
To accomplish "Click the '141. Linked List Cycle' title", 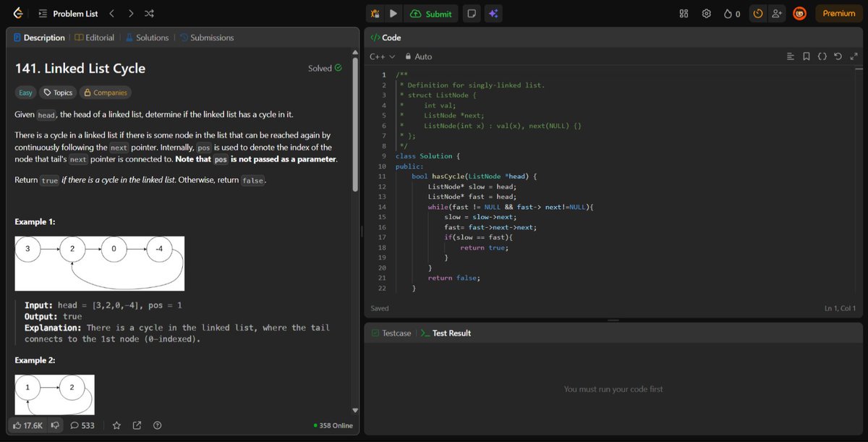I will tap(80, 69).
